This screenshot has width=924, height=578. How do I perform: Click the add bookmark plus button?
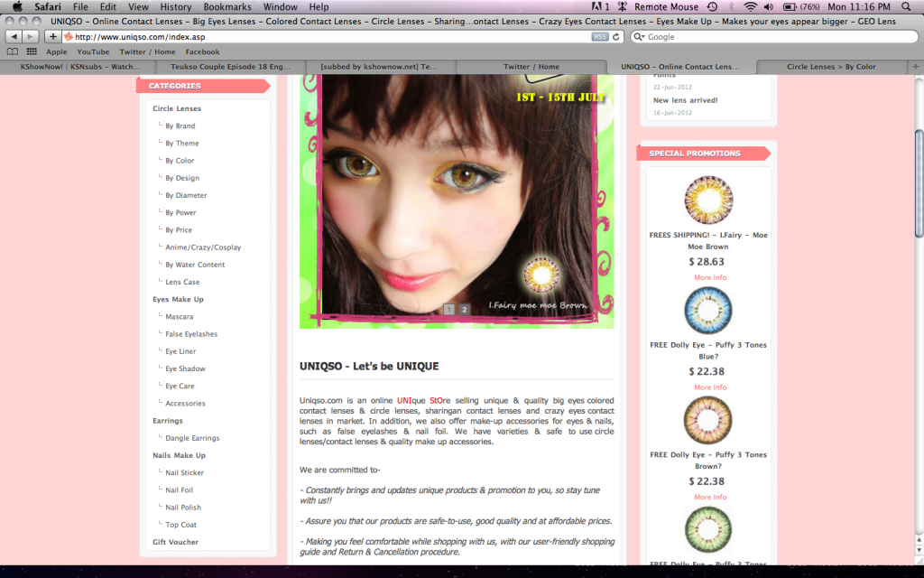tap(52, 36)
